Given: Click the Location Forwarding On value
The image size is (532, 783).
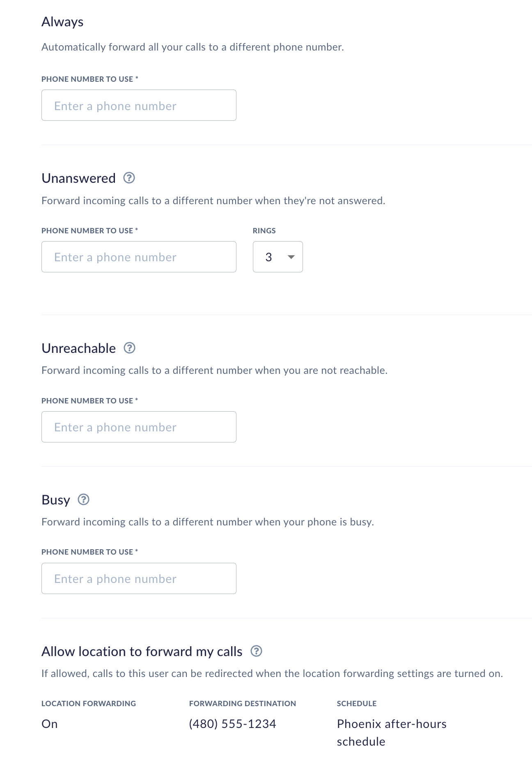Looking at the screenshot, I should point(50,724).
